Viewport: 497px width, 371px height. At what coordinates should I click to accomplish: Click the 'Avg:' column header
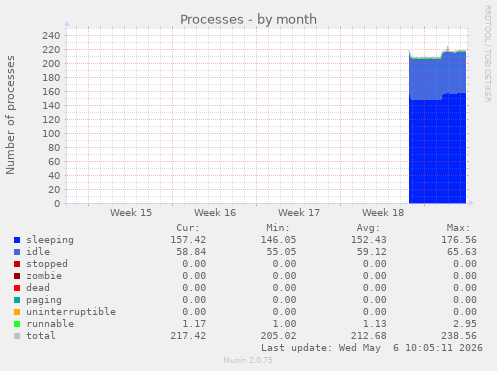368,228
